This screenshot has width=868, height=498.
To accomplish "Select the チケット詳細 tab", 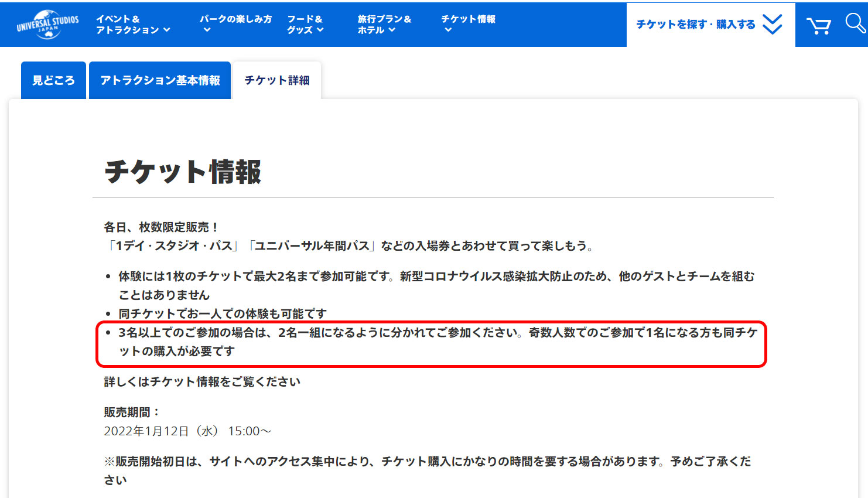I will 277,80.
